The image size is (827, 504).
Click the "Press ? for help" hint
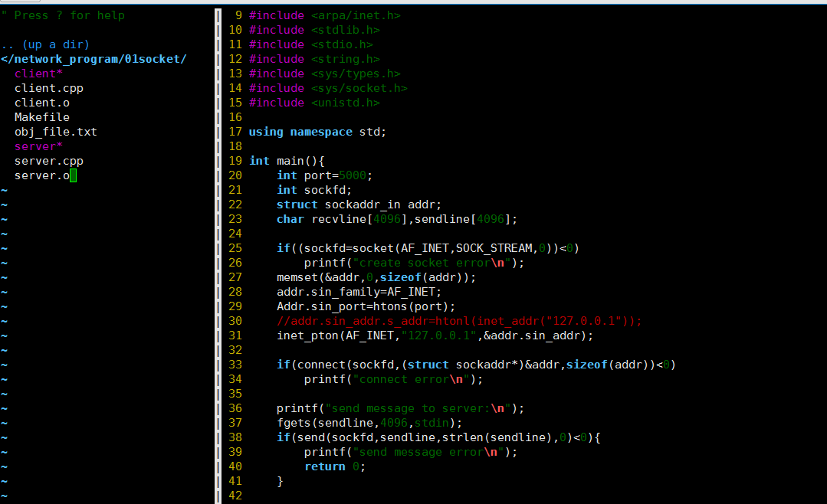(70, 16)
